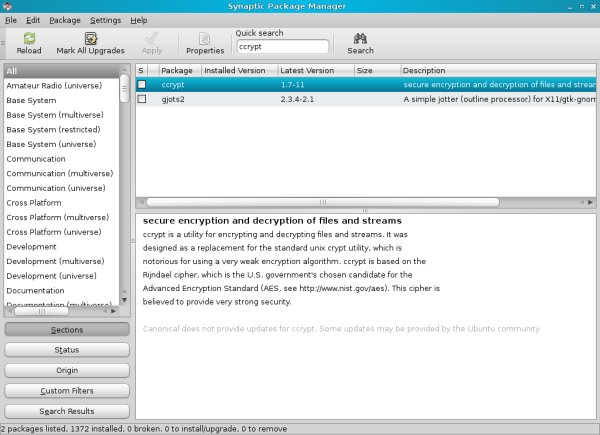
Task: Click the Quick search text field
Action: (281, 46)
